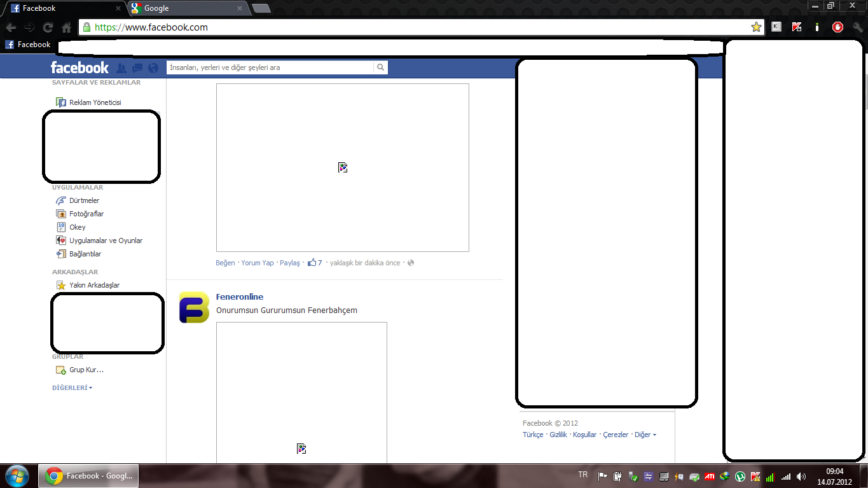Click the Chrome taskbar button 'Facebook - Googl...'

point(89,476)
